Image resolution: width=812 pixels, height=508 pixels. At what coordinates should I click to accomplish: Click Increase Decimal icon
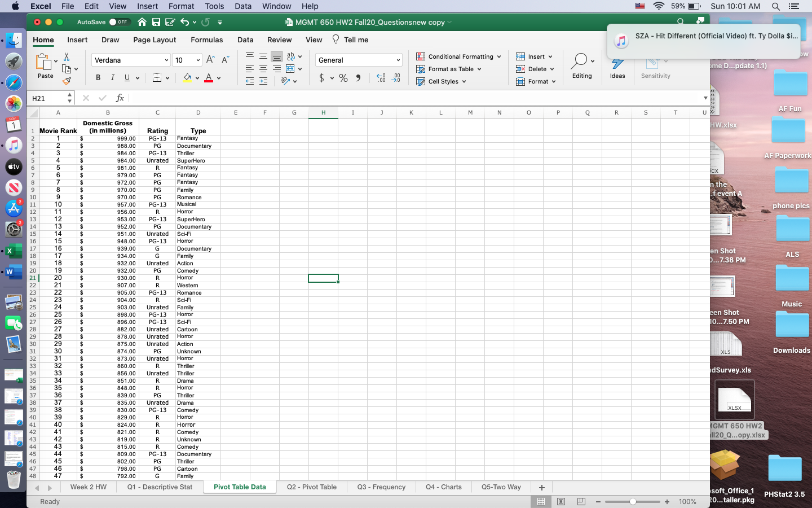pos(381,78)
